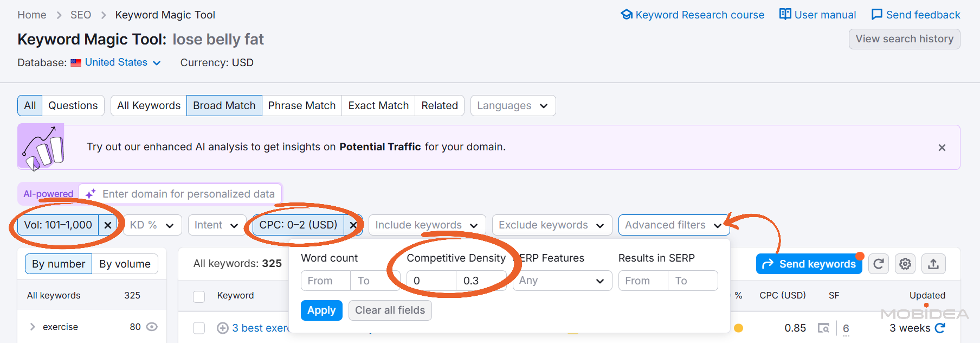Remove the CPC: 0–2 (USD) filter
The height and width of the screenshot is (343, 980).
[353, 225]
